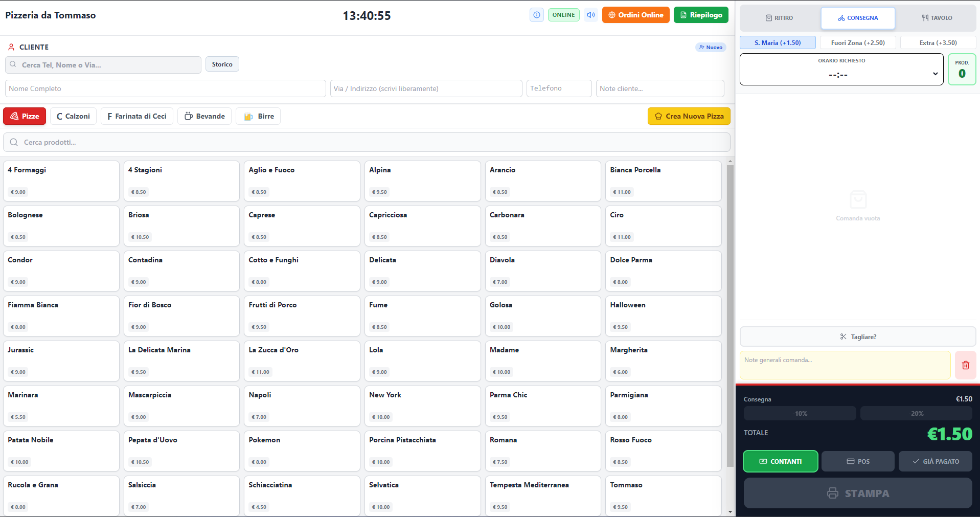Click the PROD. counter box
Screen dimensions: 980x517
click(x=962, y=70)
